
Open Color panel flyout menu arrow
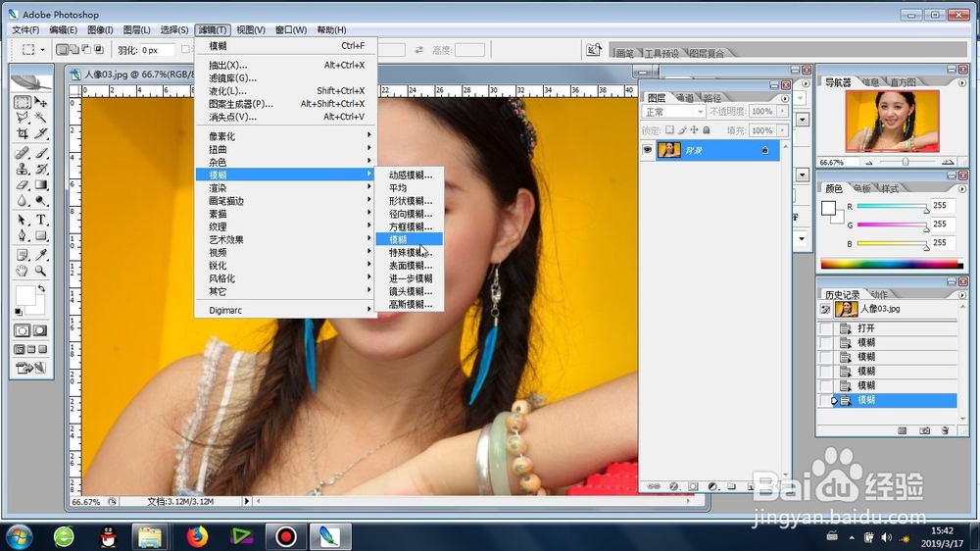pyautogui.click(x=962, y=189)
